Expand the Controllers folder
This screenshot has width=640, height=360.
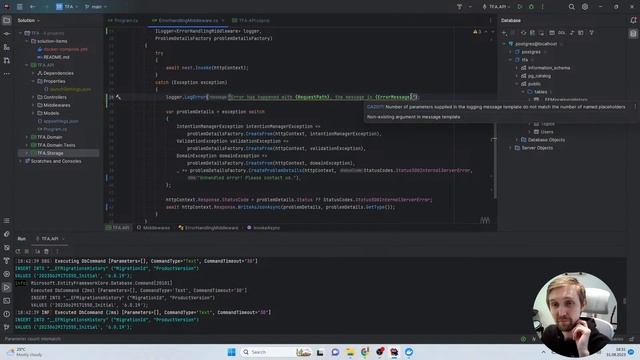(x=33, y=97)
